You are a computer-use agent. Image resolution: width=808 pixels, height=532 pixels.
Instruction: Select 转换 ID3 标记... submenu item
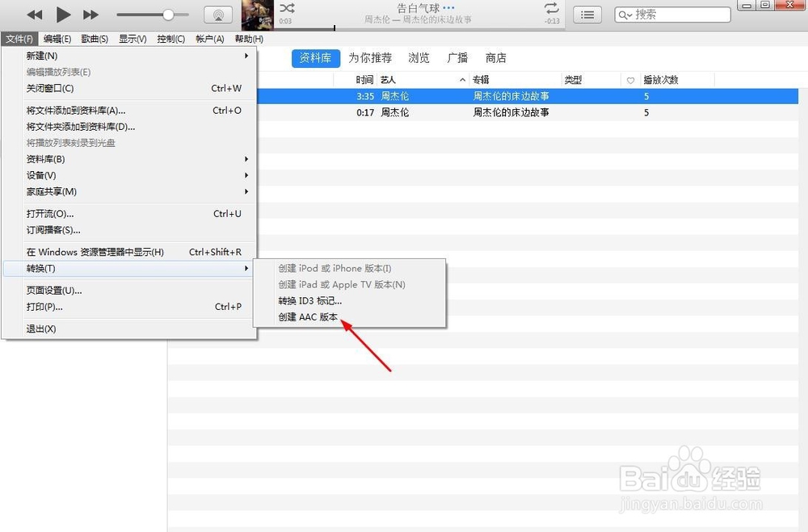pyautogui.click(x=350, y=301)
